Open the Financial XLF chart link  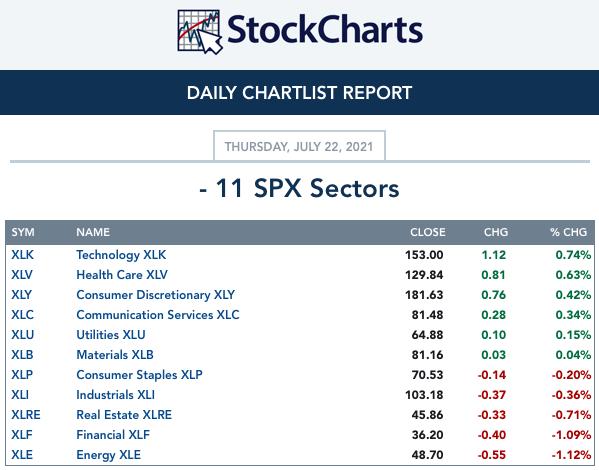pos(113,435)
